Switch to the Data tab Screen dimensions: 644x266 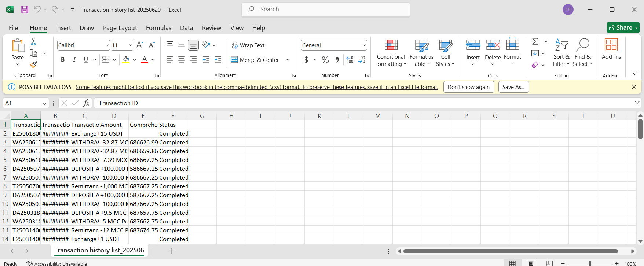pos(186,28)
